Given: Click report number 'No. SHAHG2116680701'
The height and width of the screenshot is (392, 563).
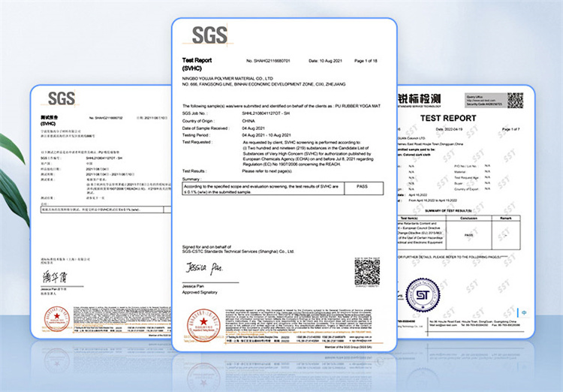Looking at the screenshot, I should point(268,61).
